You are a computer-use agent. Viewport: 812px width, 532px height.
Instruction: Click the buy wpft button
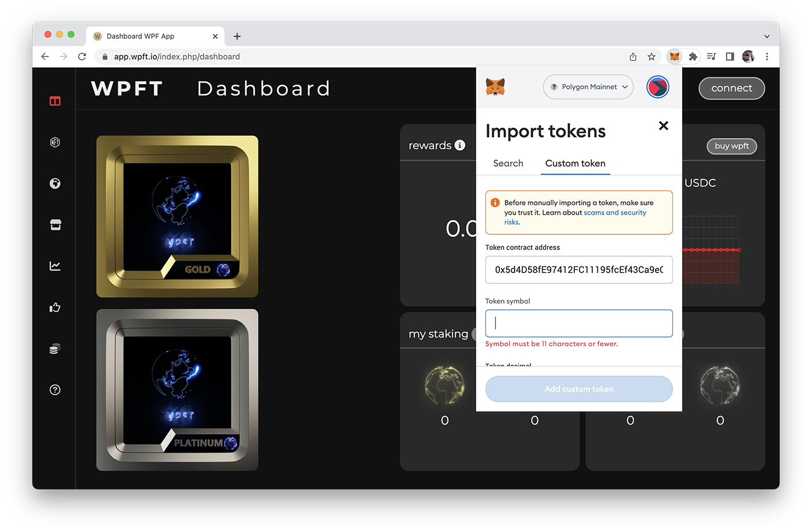pyautogui.click(x=732, y=146)
